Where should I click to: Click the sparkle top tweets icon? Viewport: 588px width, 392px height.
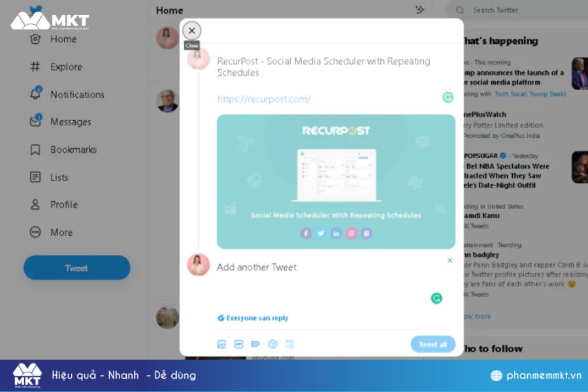click(x=420, y=10)
